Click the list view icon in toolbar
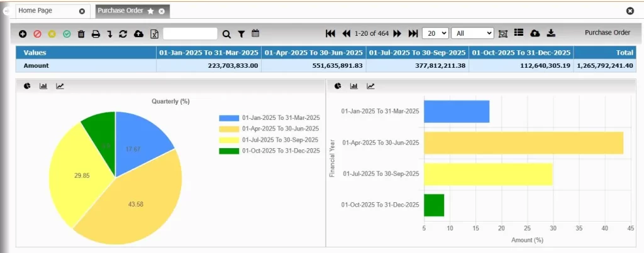 point(519,33)
